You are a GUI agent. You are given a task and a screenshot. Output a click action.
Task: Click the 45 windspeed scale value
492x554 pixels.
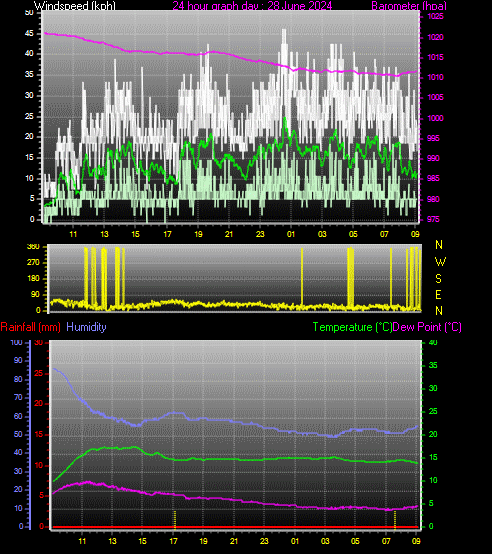[x=29, y=34]
